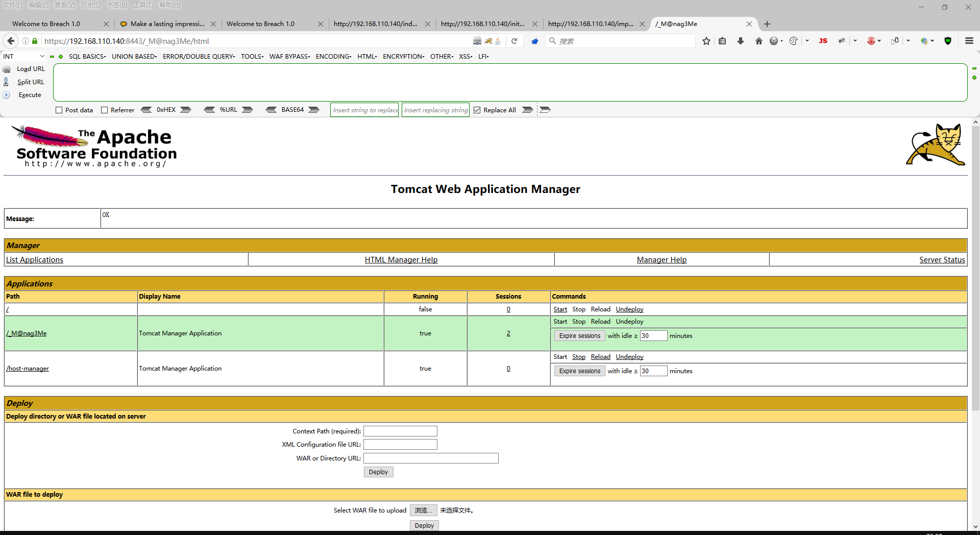Run the Execute play icon
This screenshot has height=535, width=980.
coord(6,95)
